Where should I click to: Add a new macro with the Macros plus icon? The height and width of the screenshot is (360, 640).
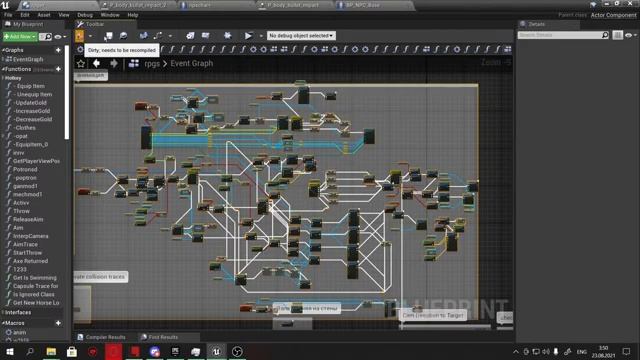point(58,323)
